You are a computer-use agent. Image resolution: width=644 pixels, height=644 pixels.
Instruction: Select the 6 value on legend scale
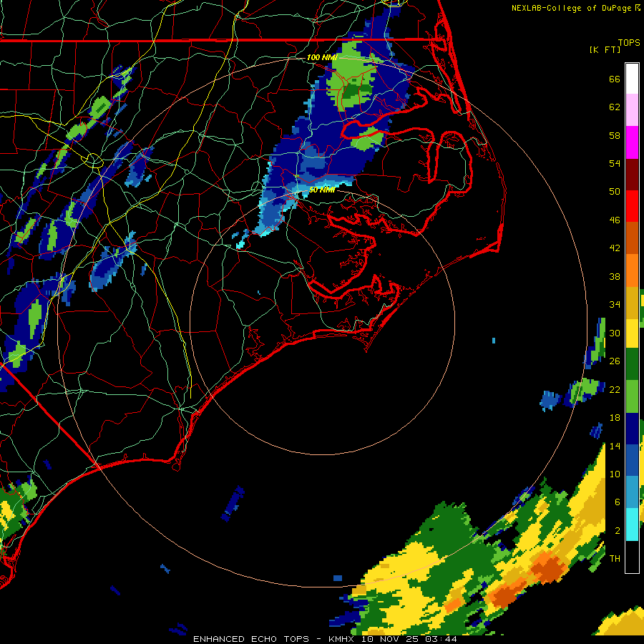tap(618, 502)
